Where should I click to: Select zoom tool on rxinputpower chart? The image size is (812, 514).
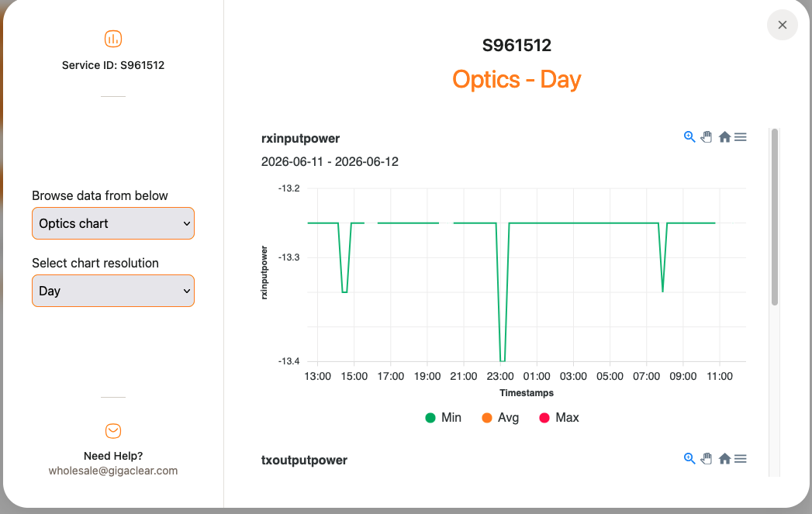pos(689,136)
